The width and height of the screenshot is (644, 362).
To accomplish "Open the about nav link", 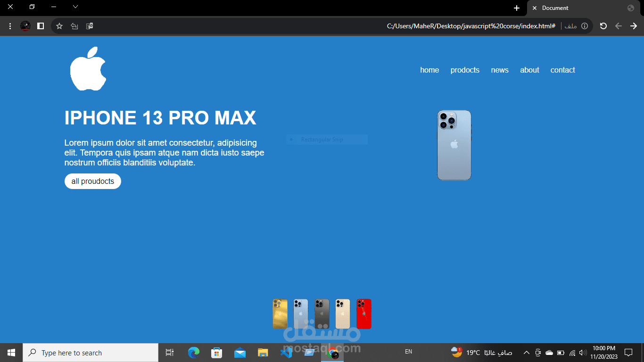I will pos(529,70).
